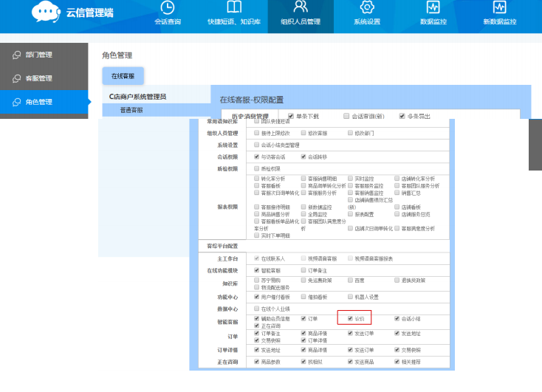
Task: Click the 云信管理端 chat bubble logo
Action: (47, 13)
